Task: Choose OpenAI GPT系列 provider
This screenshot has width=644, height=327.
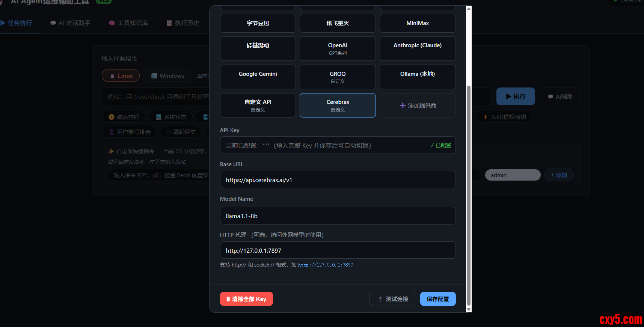Action: pyautogui.click(x=338, y=48)
